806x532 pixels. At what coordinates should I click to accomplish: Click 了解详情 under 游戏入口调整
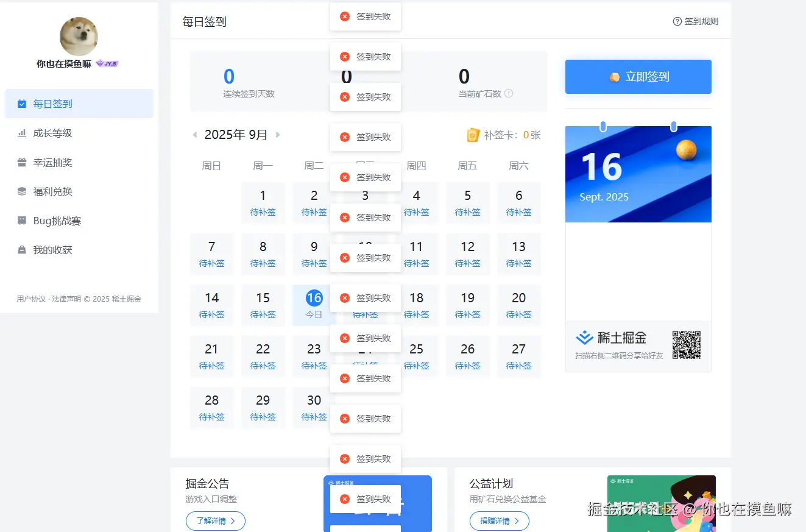[215, 521]
